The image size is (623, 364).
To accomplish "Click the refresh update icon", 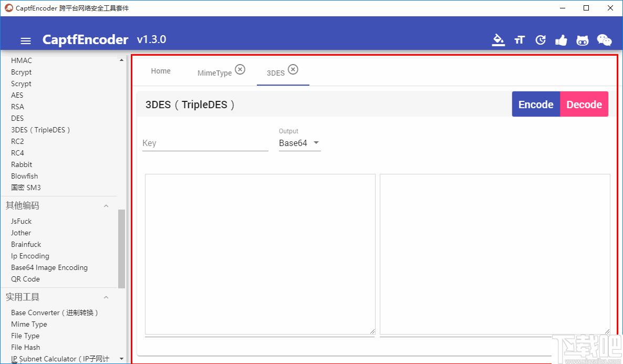I will 541,40.
